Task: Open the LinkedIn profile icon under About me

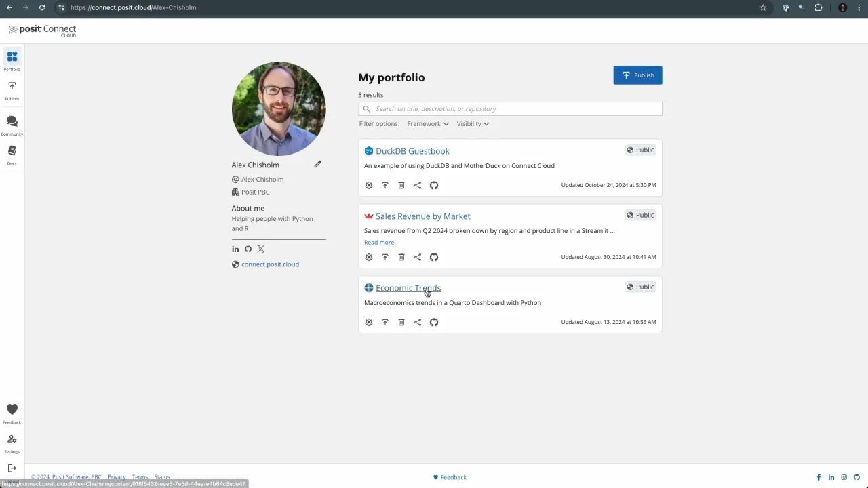Action: [x=235, y=249]
